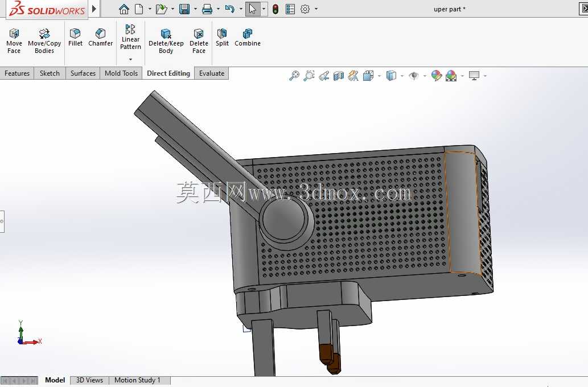Select the orange-outlined face on model
The height and width of the screenshot is (387, 588).
coord(463,212)
